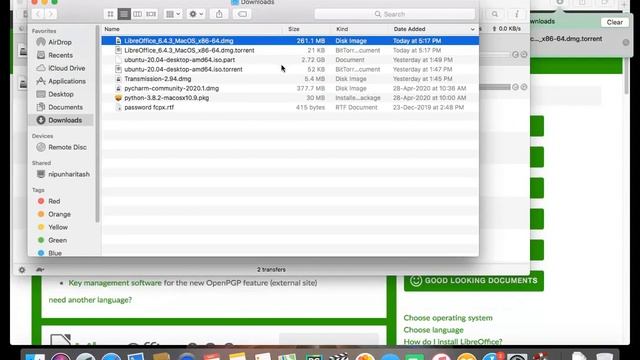Open Key management software link
The width and height of the screenshot is (640, 360).
click(x=115, y=283)
